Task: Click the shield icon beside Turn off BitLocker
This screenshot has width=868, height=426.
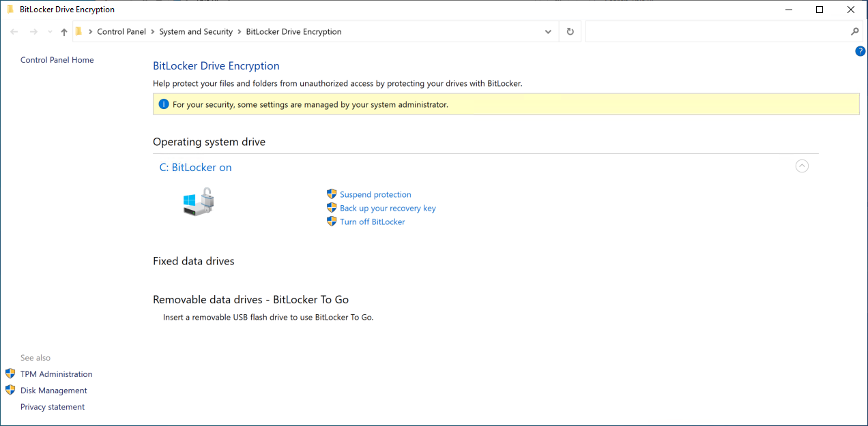Action: click(x=332, y=222)
